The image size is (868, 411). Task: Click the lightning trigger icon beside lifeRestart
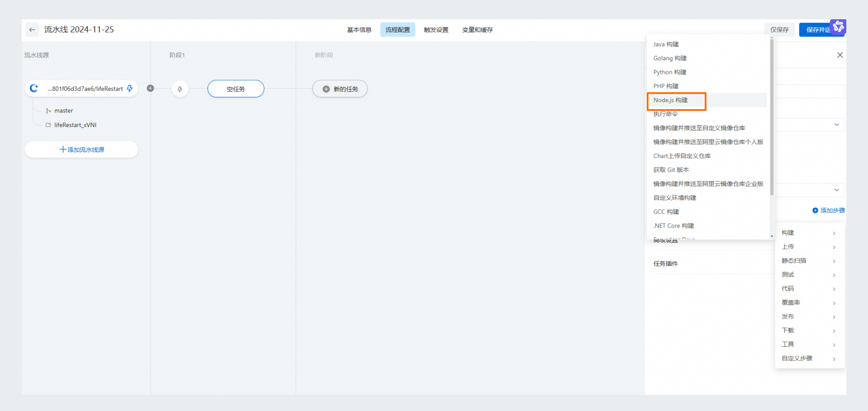point(130,89)
